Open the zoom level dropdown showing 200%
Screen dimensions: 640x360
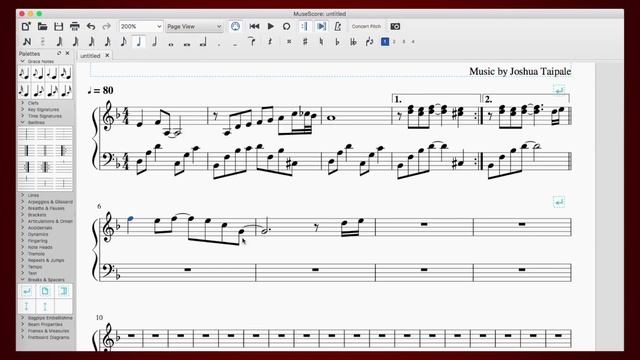pyautogui.click(x=141, y=27)
